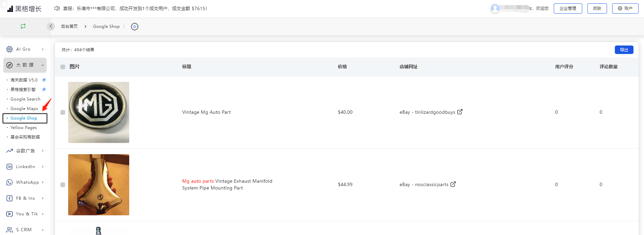Open the 企业管理 button

click(568, 8)
